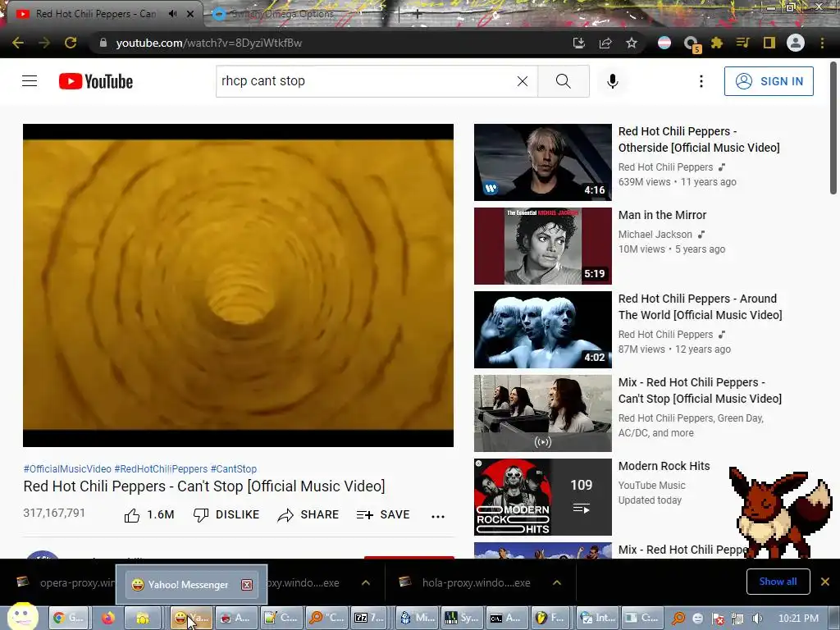Viewport: 840px width, 630px height.
Task: Open the Modern Rock Hits playlist thumbnail
Action: [543, 496]
